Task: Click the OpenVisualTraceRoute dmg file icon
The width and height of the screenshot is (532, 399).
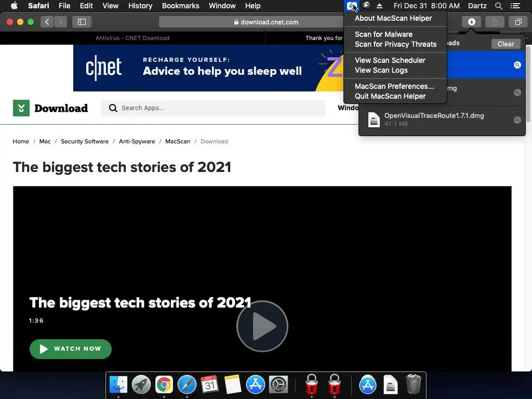Action: click(374, 120)
